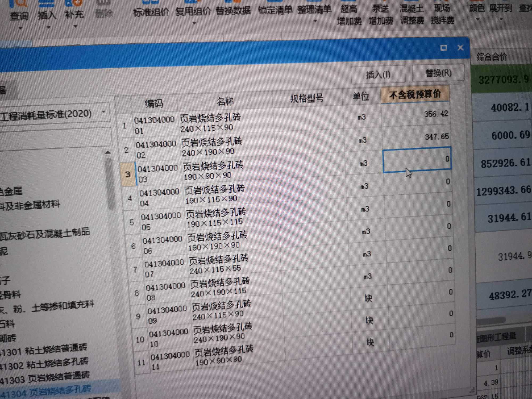
Task: Click value 852926.61 in the background window
Action: point(506,163)
